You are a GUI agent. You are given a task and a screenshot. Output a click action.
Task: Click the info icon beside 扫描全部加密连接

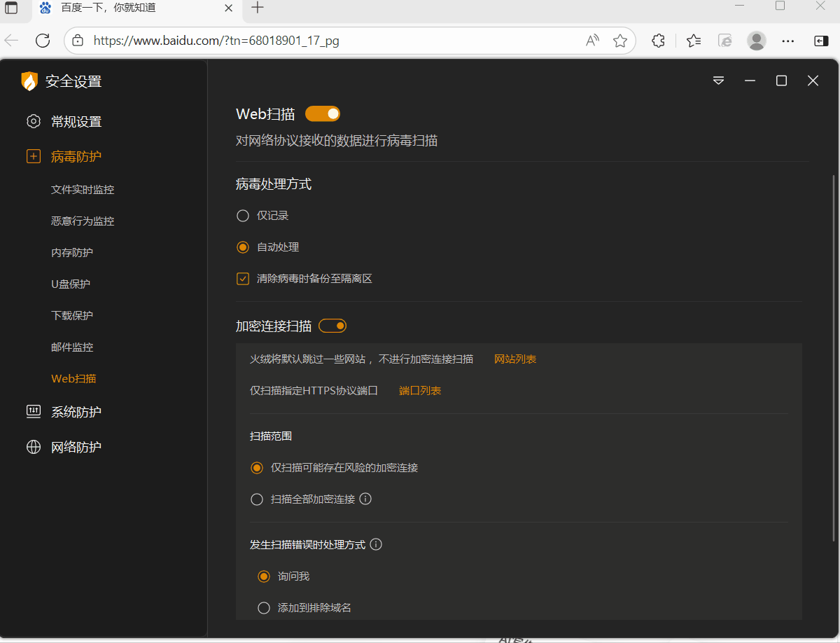[365, 499]
